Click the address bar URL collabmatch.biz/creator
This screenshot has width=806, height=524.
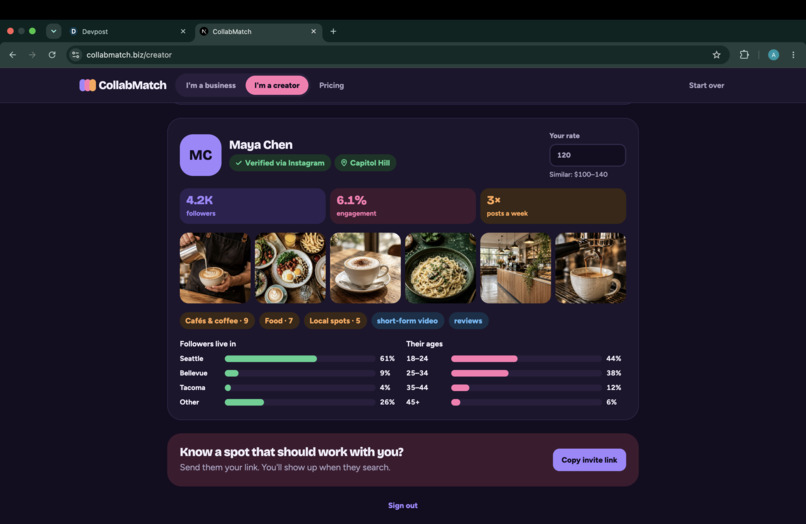[129, 55]
